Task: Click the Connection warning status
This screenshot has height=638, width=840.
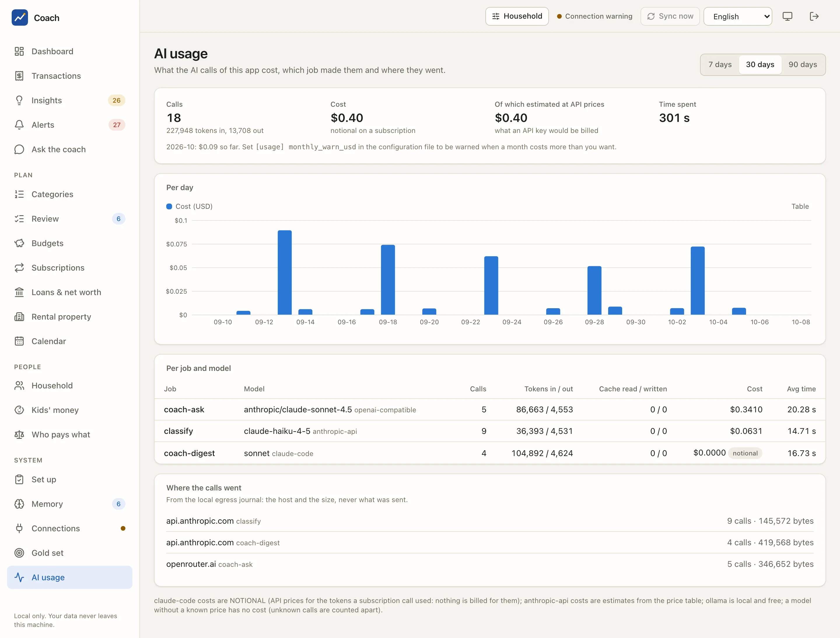Action: (595, 16)
